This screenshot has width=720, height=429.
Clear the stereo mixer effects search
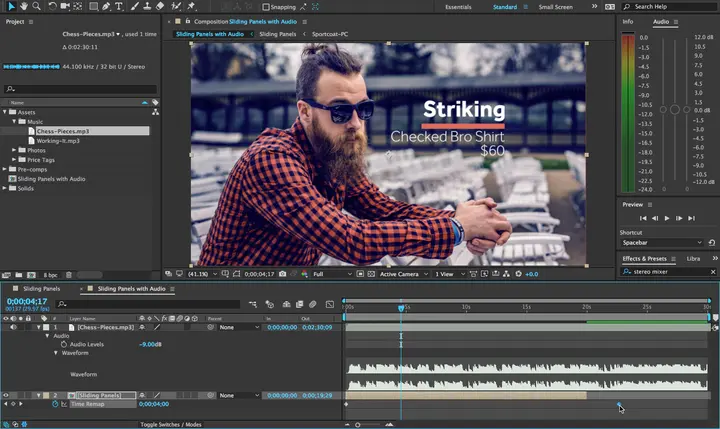tap(713, 272)
